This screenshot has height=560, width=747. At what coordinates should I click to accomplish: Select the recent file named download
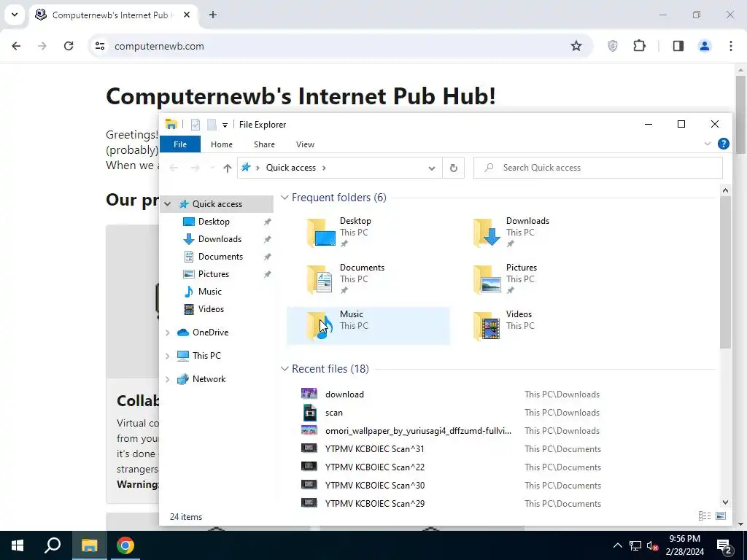(x=344, y=394)
